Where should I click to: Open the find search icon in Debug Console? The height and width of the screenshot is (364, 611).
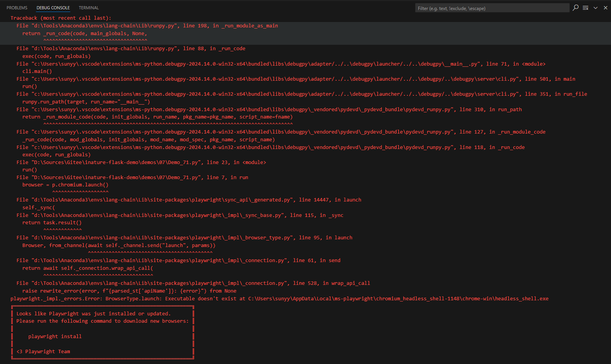(x=575, y=8)
